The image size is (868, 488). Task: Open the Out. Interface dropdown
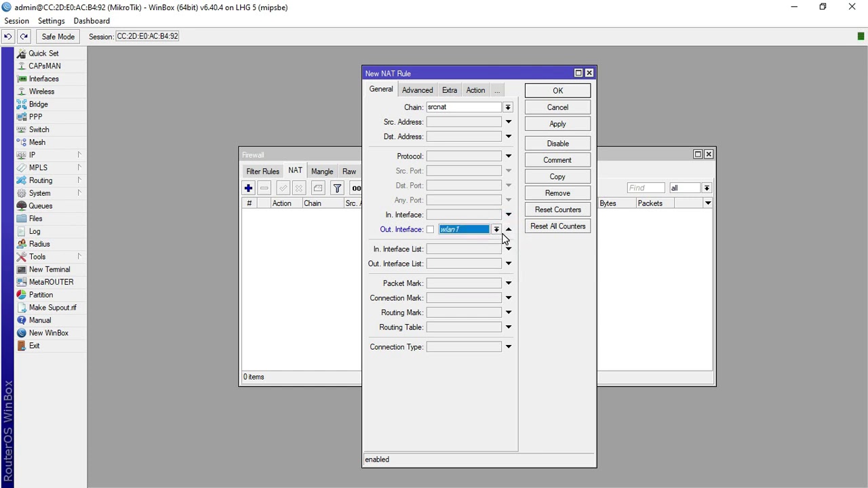[x=496, y=230]
